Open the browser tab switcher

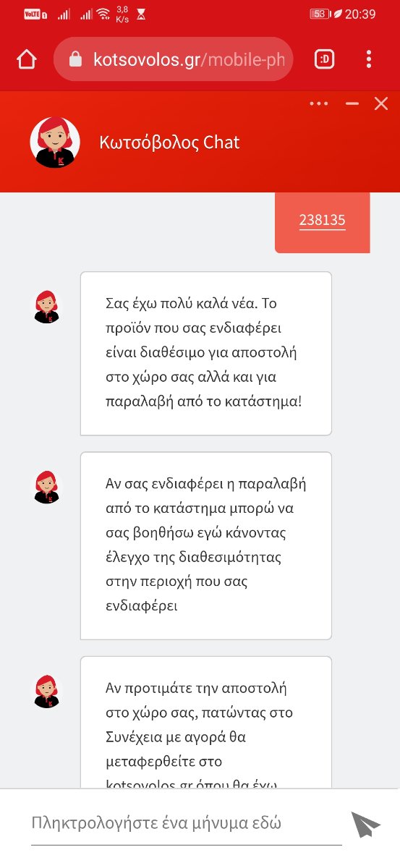pyautogui.click(x=325, y=59)
